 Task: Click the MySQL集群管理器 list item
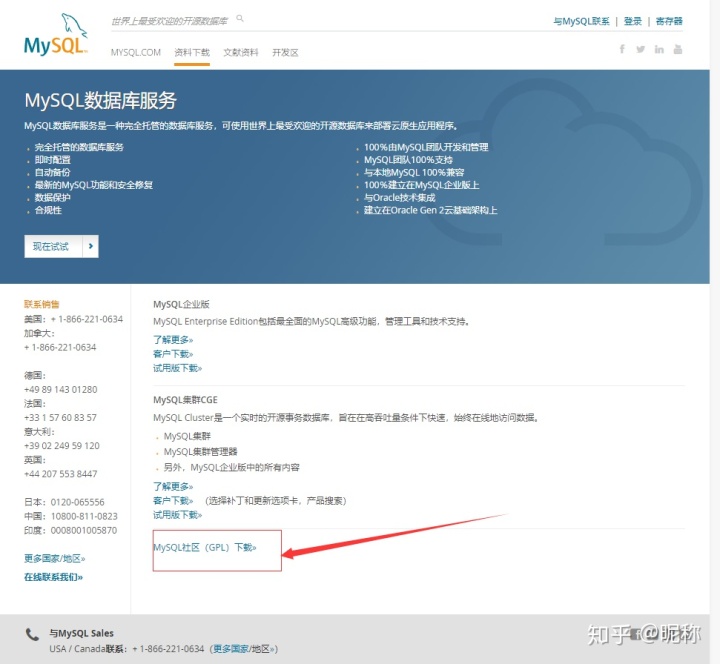[201, 451]
